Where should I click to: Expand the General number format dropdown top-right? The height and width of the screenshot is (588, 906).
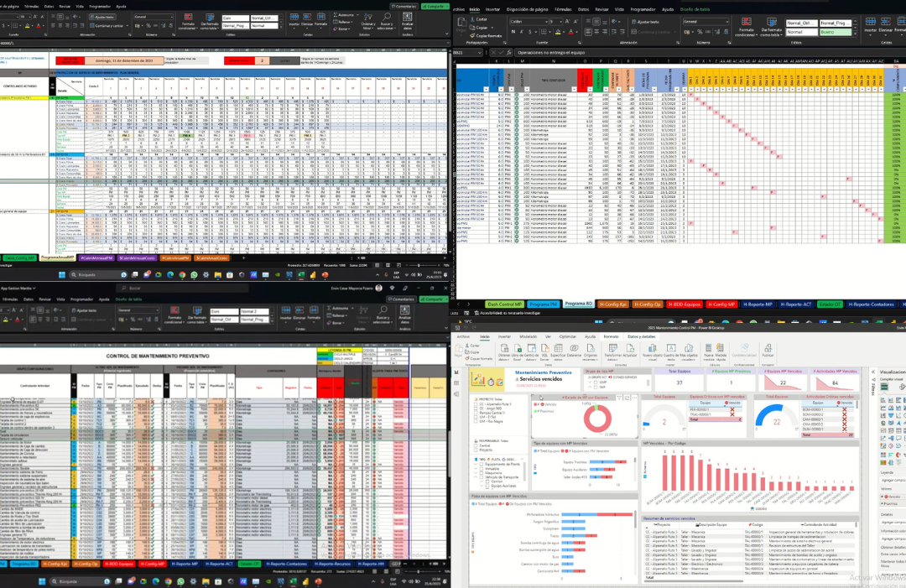pyautogui.click(x=726, y=21)
